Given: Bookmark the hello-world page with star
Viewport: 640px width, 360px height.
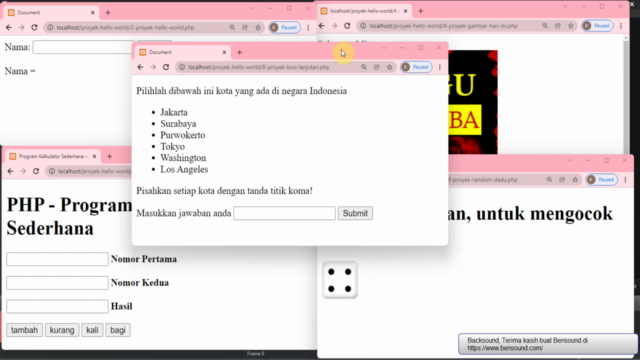Looking at the screenshot, I should (x=258, y=27).
